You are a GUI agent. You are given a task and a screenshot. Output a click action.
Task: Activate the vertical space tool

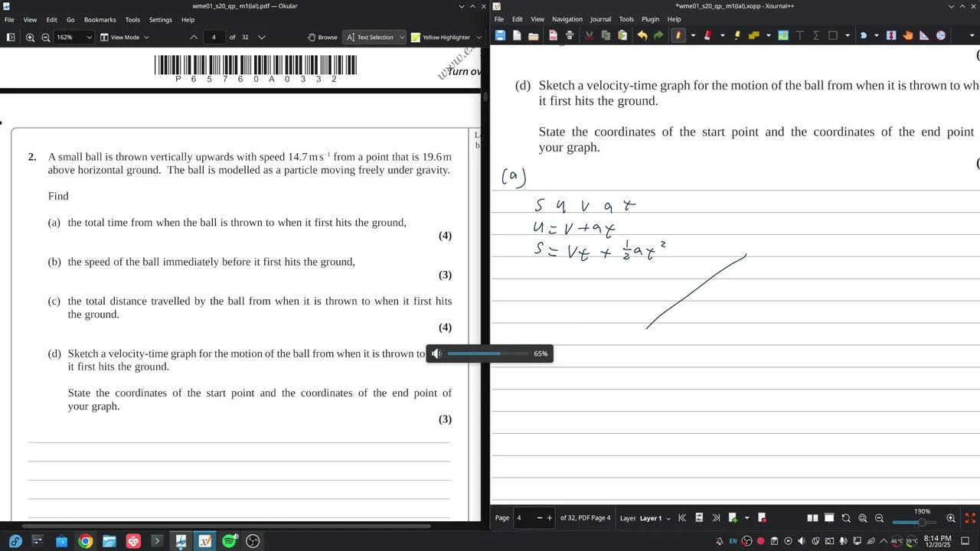coord(891,35)
